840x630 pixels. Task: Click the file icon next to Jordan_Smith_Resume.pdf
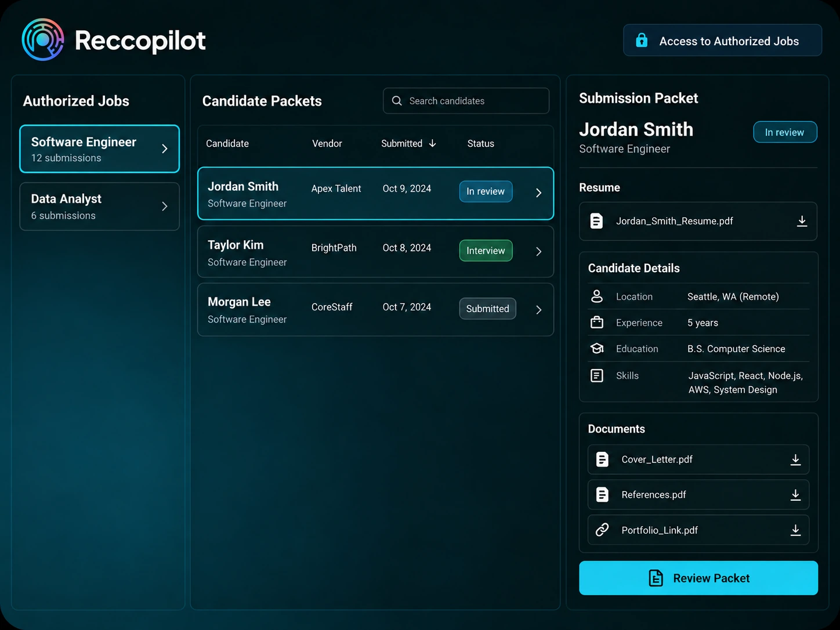point(596,221)
